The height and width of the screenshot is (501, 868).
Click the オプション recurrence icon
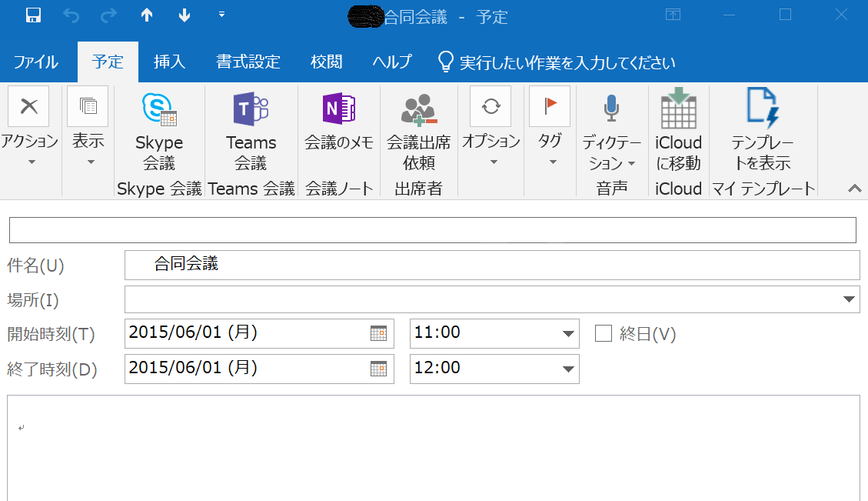[x=491, y=106]
